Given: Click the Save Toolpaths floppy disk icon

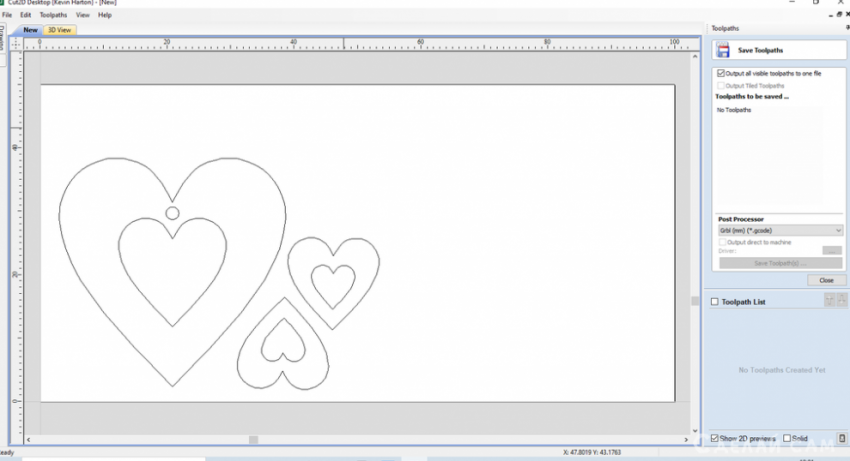Looking at the screenshot, I should (x=722, y=51).
